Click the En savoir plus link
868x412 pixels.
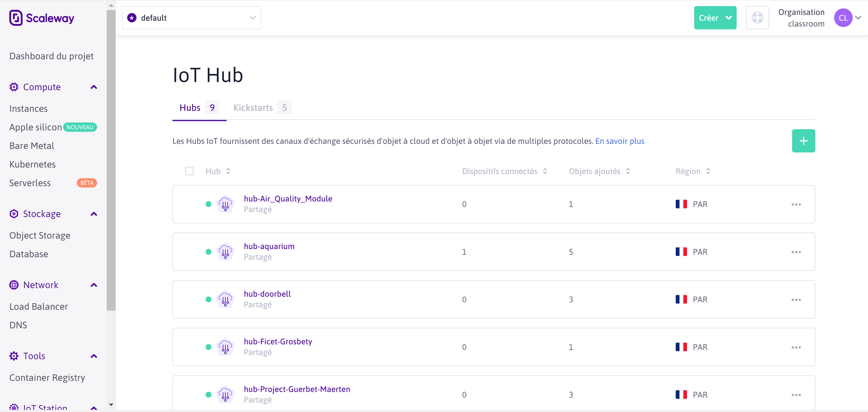620,141
